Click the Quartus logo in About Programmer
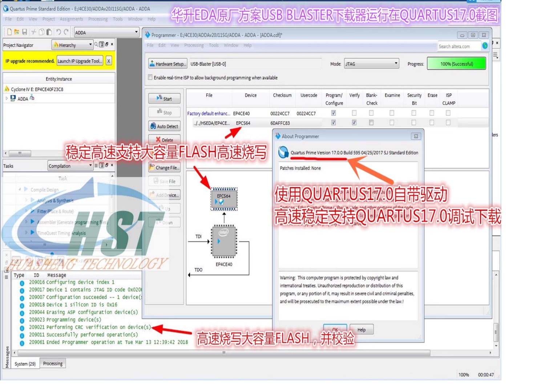 [283, 152]
